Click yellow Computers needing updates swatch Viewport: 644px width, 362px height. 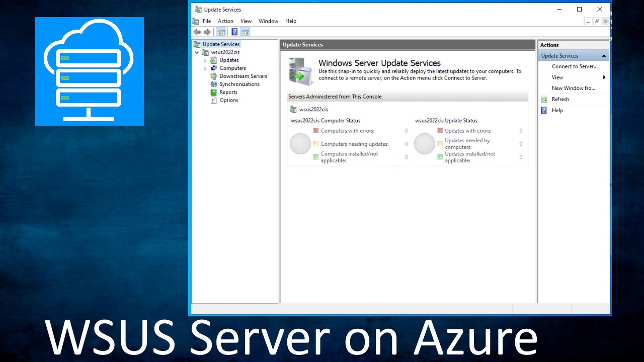click(x=316, y=144)
